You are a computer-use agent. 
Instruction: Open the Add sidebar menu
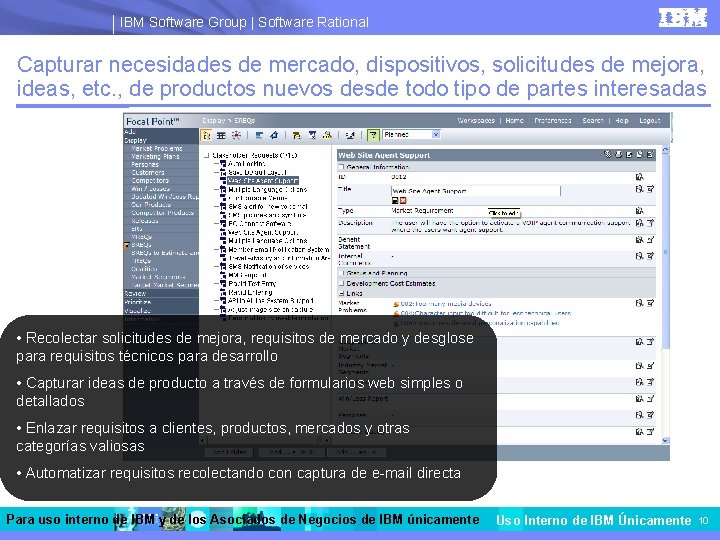coord(130,132)
